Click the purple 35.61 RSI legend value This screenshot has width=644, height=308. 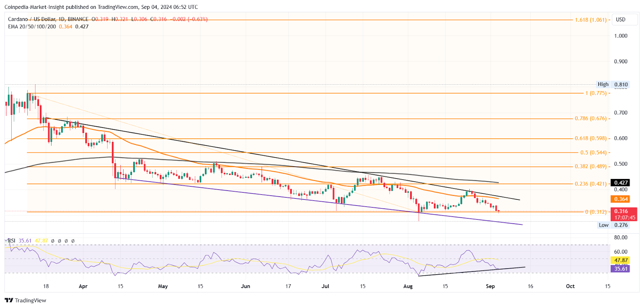pos(25,241)
